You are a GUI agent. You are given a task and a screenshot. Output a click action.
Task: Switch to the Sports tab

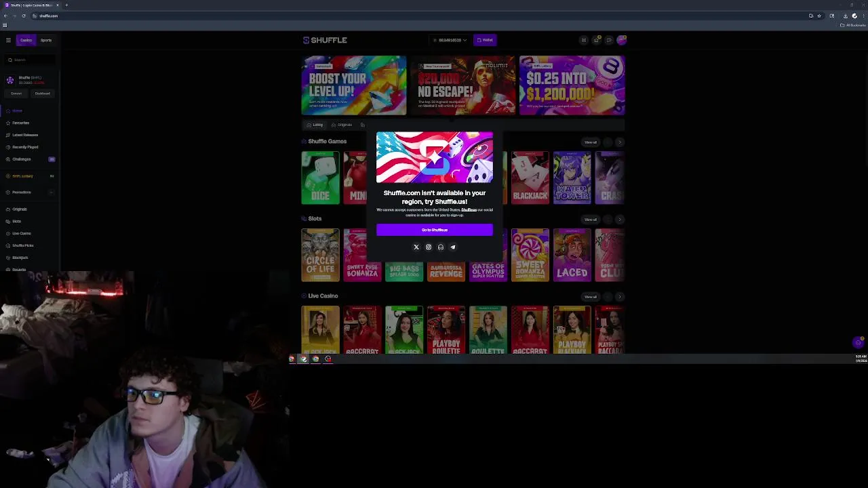pyautogui.click(x=46, y=40)
